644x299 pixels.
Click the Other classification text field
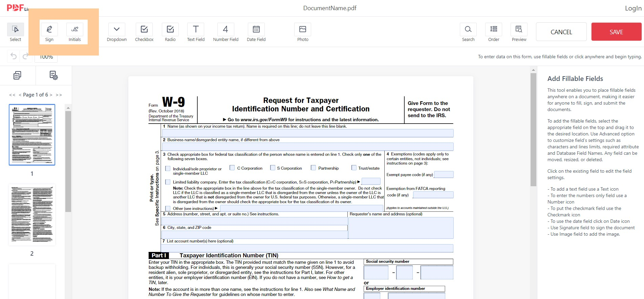click(x=301, y=208)
